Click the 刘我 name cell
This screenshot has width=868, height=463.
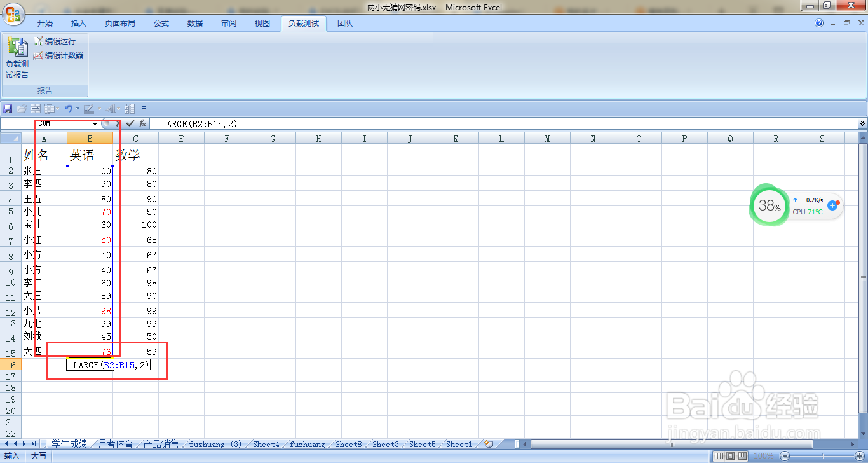(44, 336)
